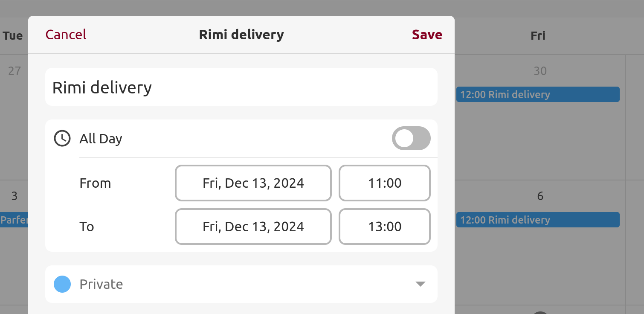Open the From date picker

[x=253, y=183]
